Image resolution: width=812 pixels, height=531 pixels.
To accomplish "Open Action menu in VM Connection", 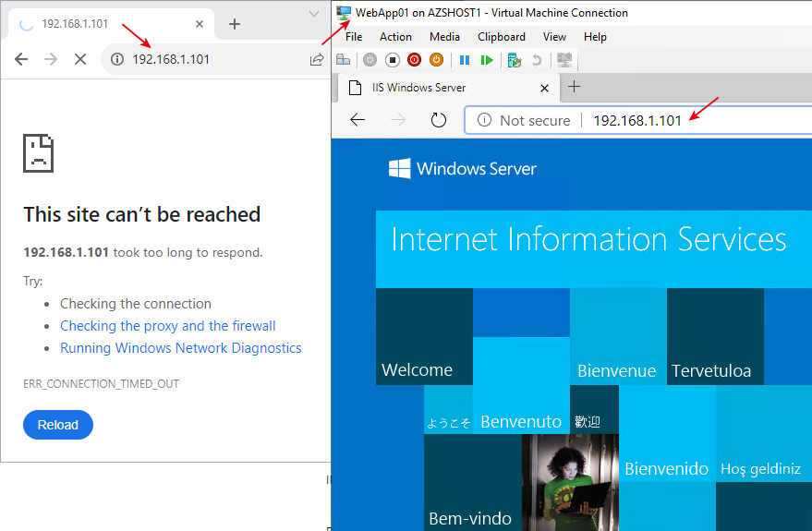I will [395, 37].
